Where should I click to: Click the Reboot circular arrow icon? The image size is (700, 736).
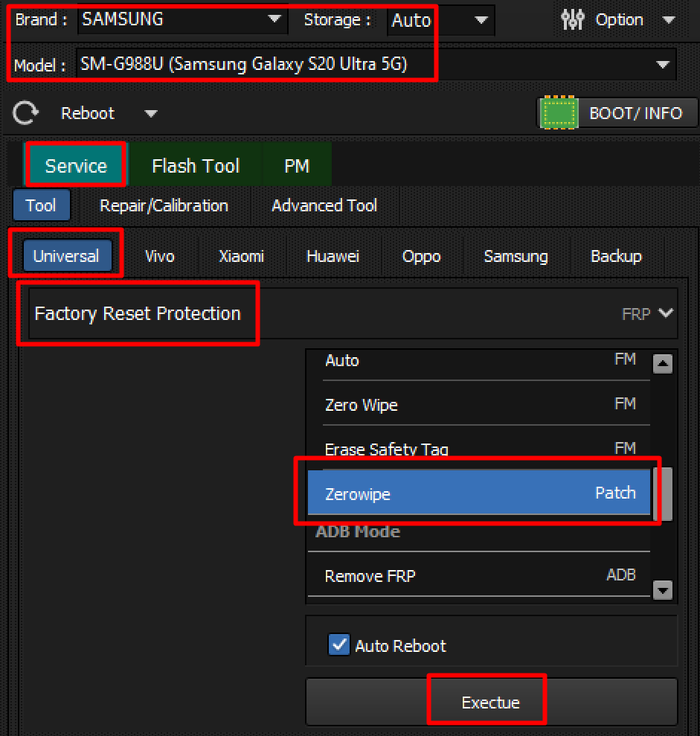coord(25,112)
